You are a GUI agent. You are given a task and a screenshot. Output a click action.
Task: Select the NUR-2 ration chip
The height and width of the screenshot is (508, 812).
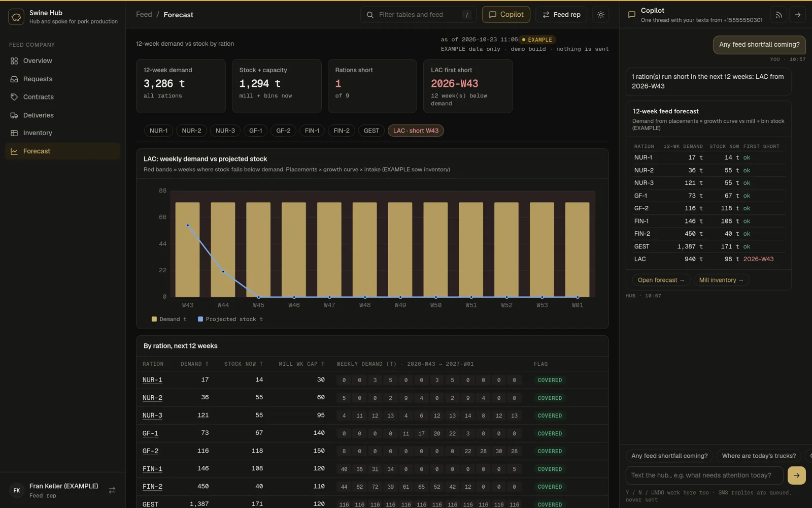pyautogui.click(x=191, y=131)
